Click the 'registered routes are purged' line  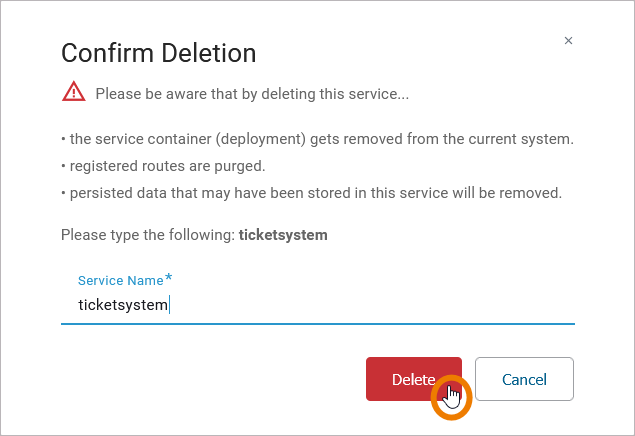(165, 165)
